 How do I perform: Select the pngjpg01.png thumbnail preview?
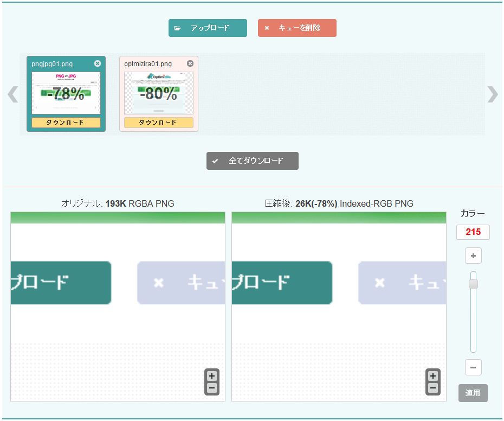coord(66,93)
